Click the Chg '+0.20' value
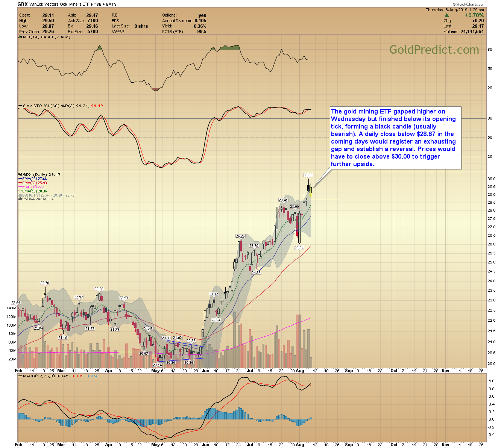This screenshot has height=448, width=504. tap(478, 21)
